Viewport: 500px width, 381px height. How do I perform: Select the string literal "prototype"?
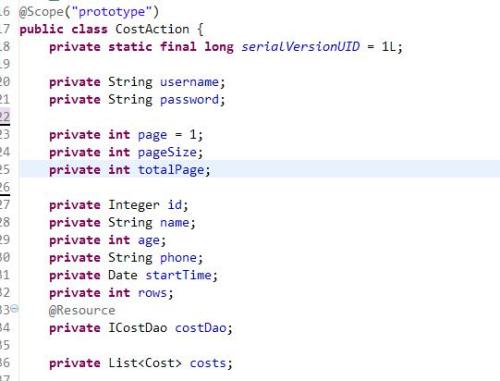111,12
